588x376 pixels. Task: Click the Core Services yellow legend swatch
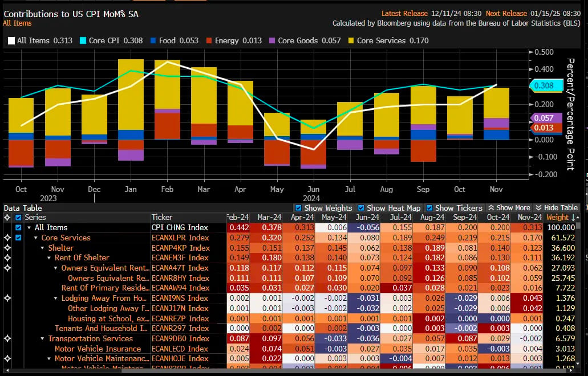[x=351, y=40]
